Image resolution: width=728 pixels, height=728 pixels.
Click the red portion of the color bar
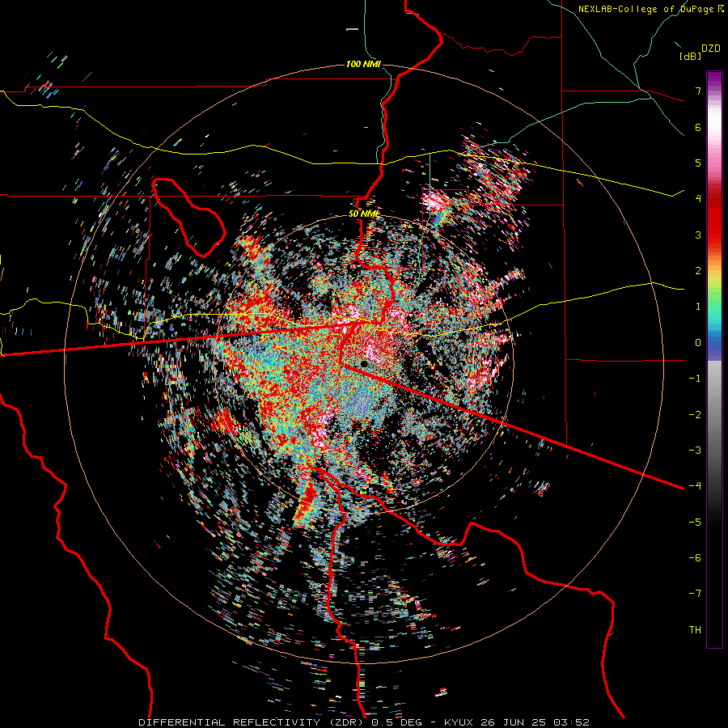(714, 218)
